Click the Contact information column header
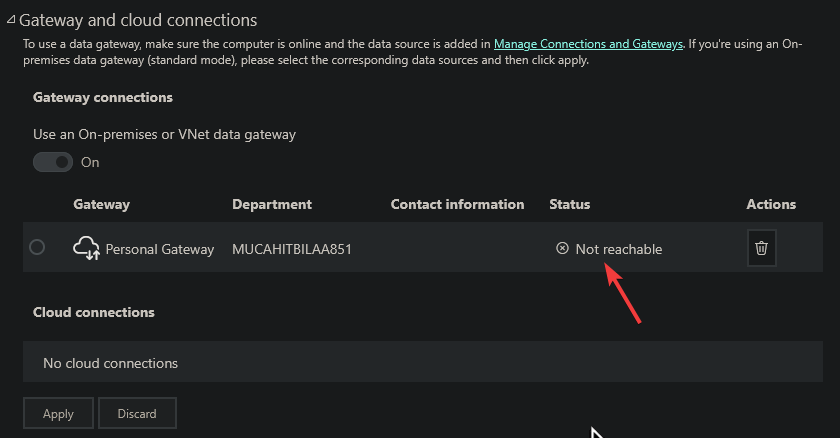This screenshot has width=840, height=438. coord(458,204)
